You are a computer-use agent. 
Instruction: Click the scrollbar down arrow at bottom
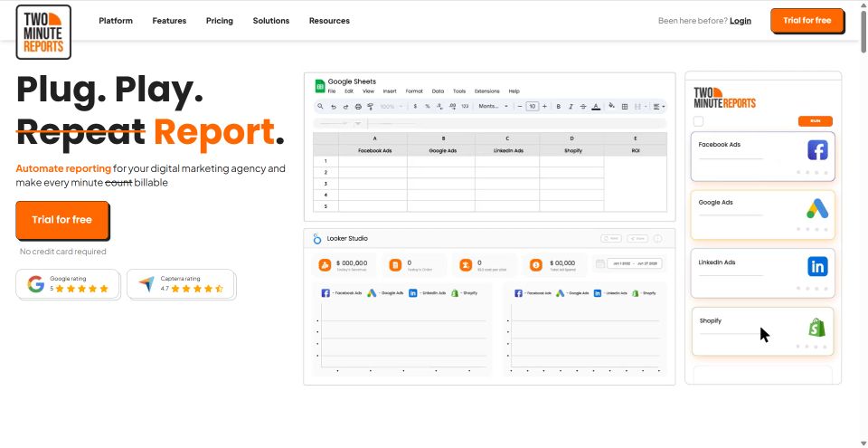863,443
